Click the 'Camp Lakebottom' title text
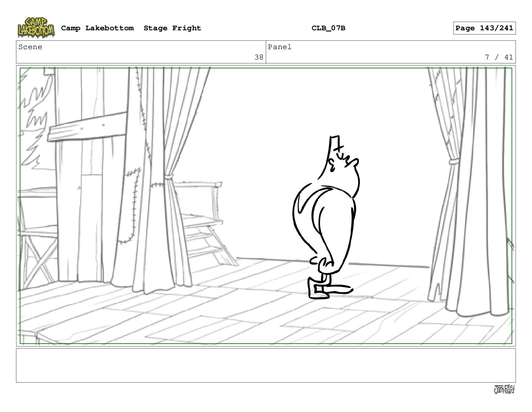The width and height of the screenshot is (532, 412). pos(97,28)
